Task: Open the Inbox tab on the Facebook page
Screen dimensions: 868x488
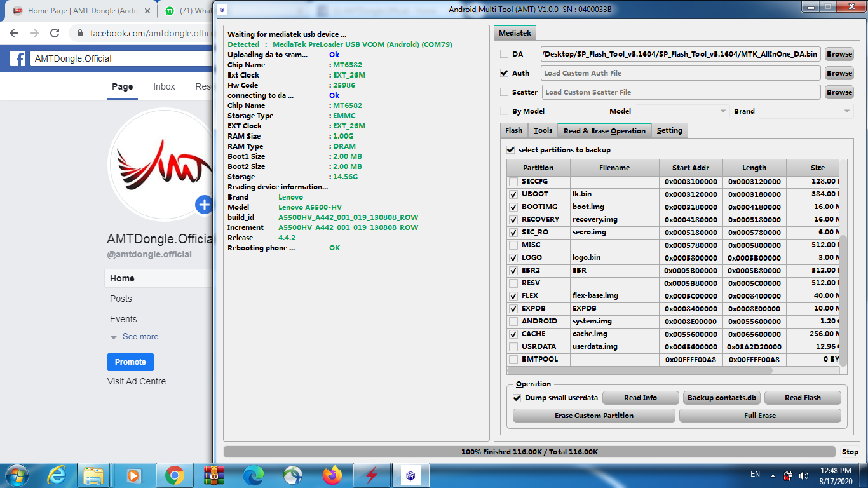Action: [164, 86]
